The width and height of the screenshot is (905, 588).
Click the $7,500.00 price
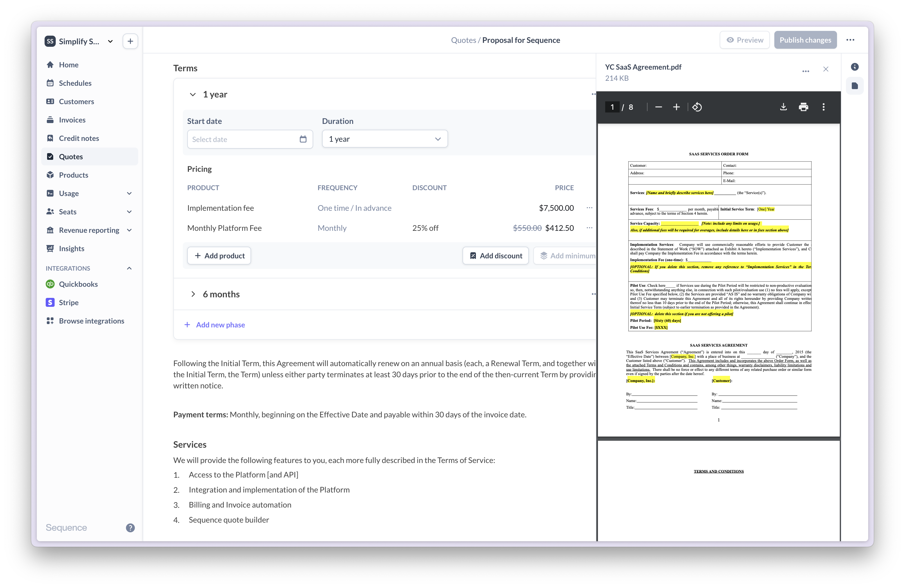click(556, 208)
